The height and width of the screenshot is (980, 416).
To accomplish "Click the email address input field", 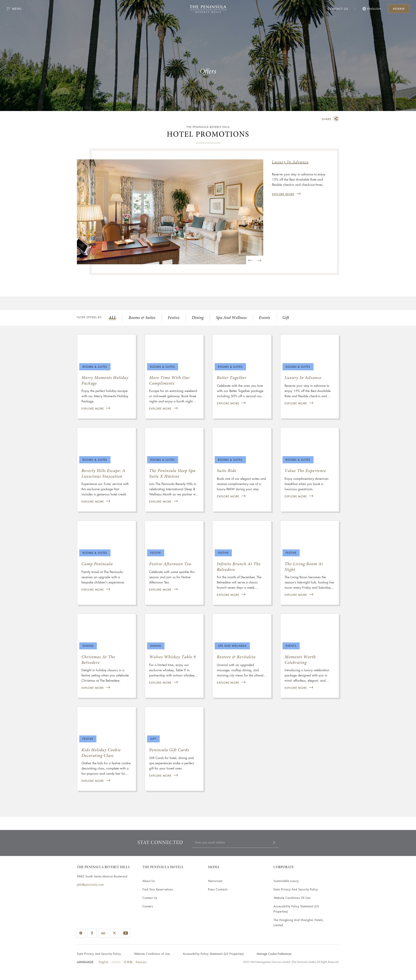I will pos(231,842).
